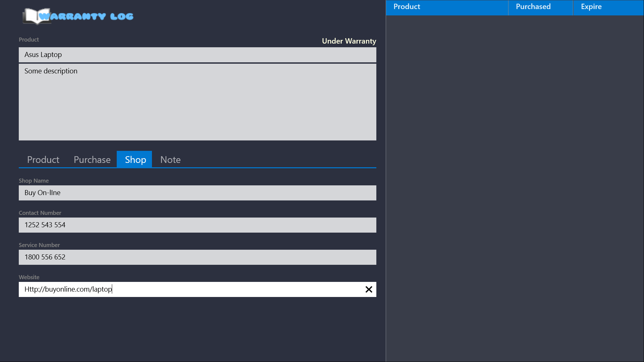The height and width of the screenshot is (362, 644).
Task: Clear the Website field with X icon
Action: [x=369, y=289]
